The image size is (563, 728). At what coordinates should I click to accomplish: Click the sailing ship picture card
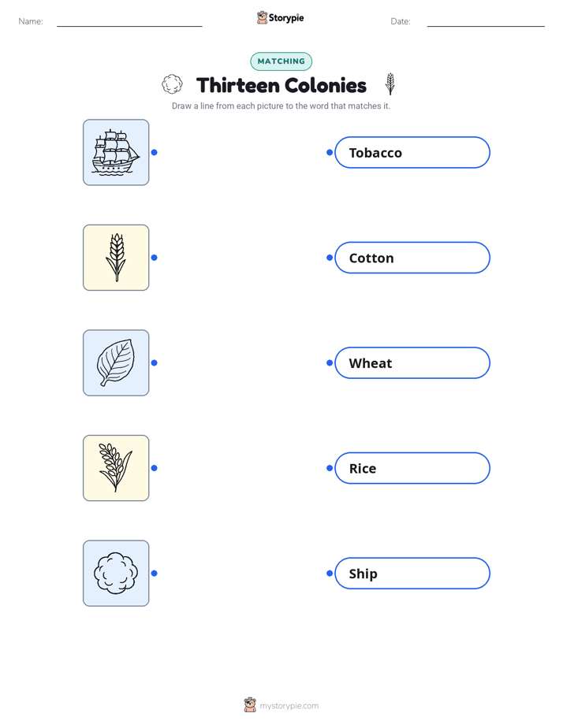coord(116,152)
